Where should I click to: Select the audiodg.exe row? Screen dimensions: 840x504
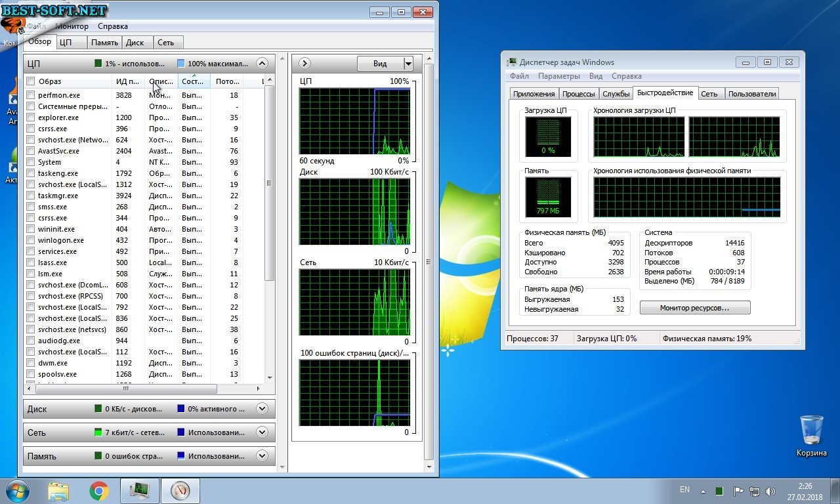144,341
